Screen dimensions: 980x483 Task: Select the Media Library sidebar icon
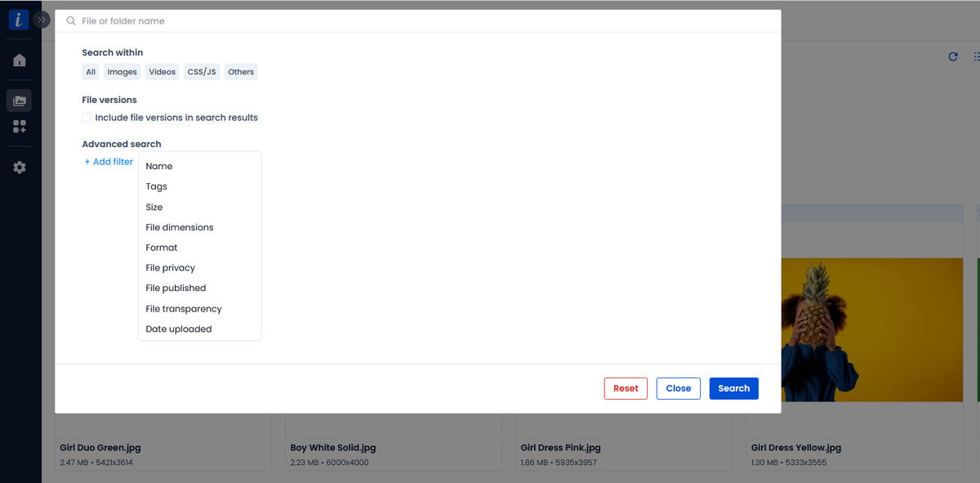click(18, 100)
